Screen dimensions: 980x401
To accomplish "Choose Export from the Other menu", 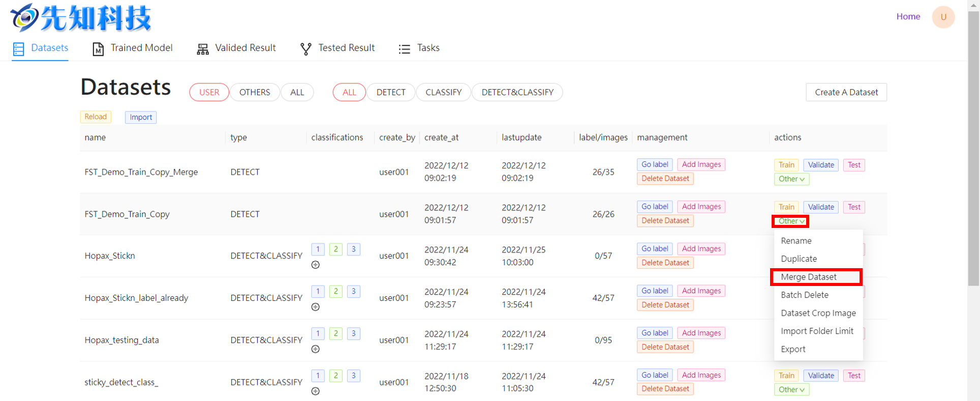I will click(818, 349).
